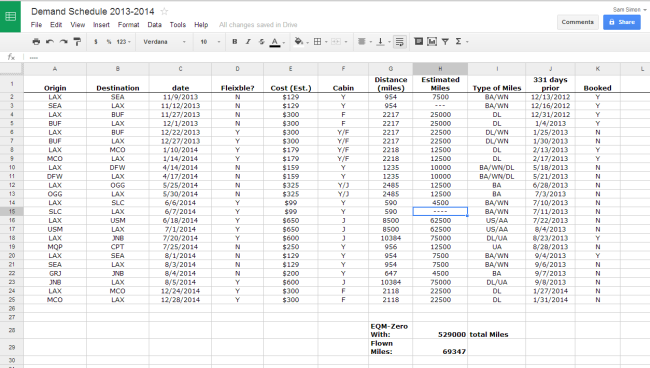Format as percent
This screenshot has height=368, width=650.
(x=109, y=42)
